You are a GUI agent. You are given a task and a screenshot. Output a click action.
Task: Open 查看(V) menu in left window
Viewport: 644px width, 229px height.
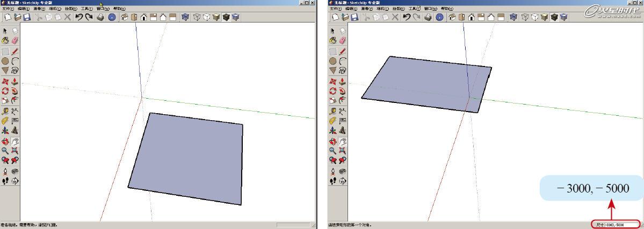pos(39,9)
